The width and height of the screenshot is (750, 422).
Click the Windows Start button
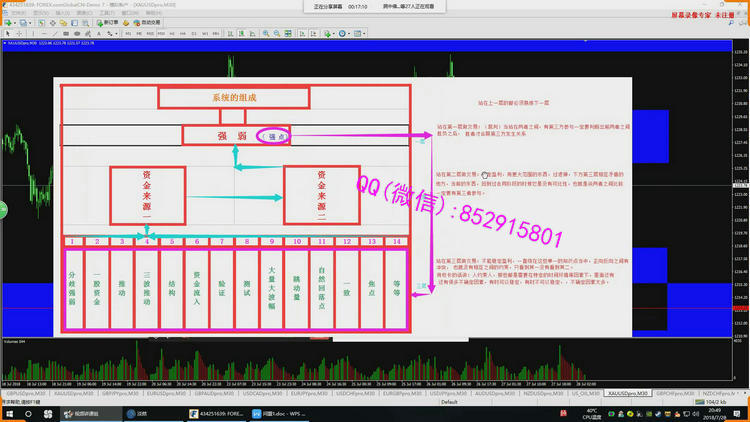pos(9,411)
